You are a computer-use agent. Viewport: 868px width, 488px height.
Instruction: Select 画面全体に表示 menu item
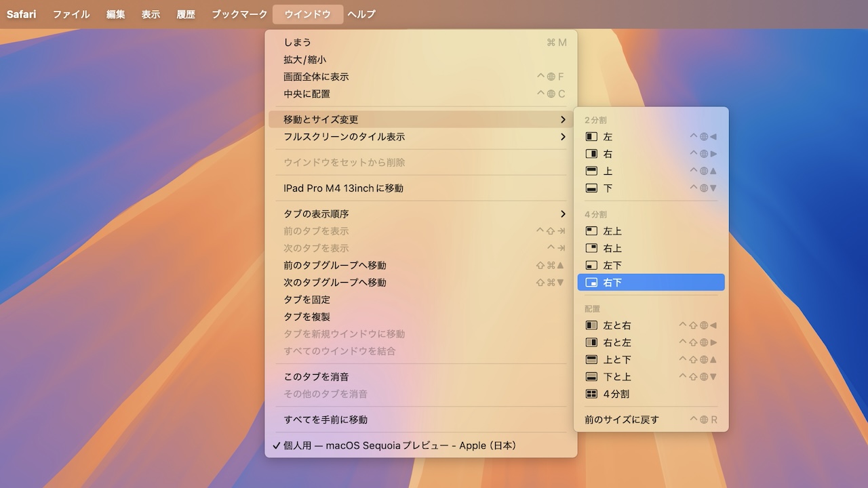421,77
